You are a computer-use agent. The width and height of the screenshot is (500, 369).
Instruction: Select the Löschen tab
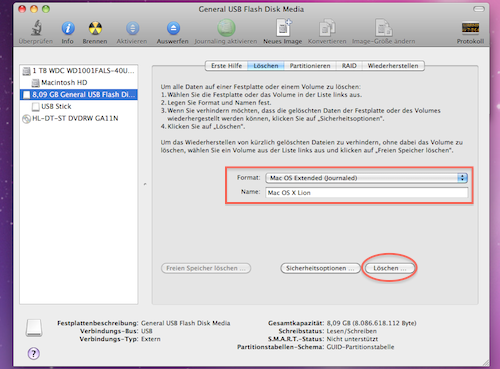click(x=266, y=66)
